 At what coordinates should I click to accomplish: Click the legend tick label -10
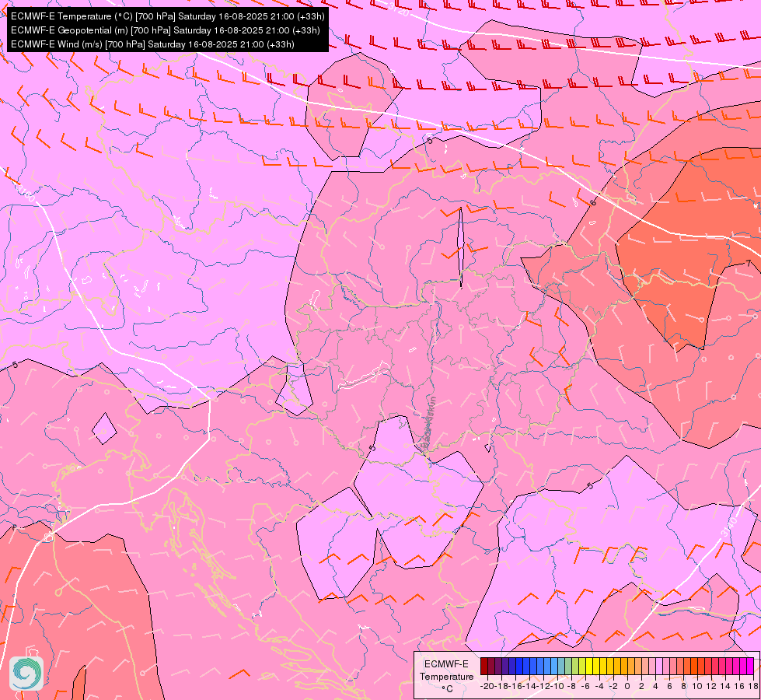coord(557,686)
